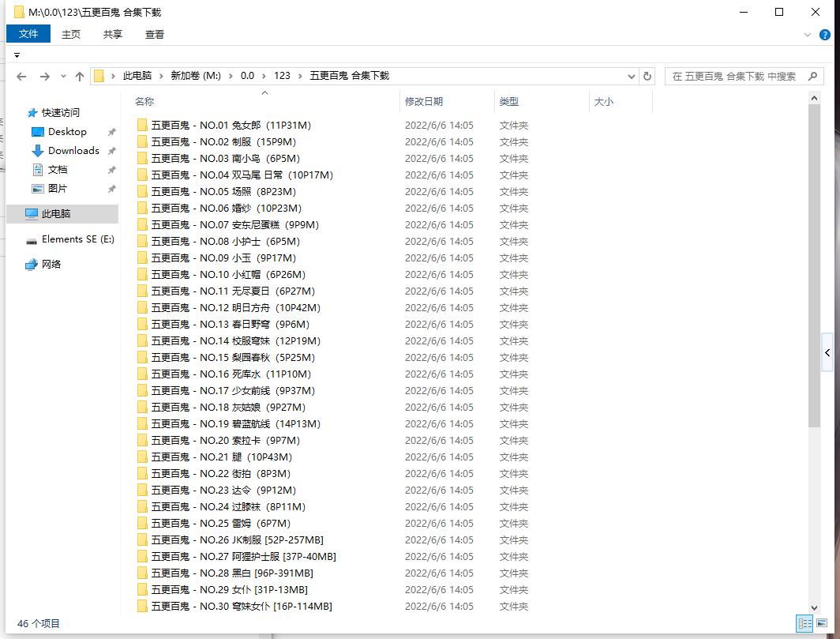
Task: Click the file list vertical scrollbar thumb
Action: pos(814,266)
